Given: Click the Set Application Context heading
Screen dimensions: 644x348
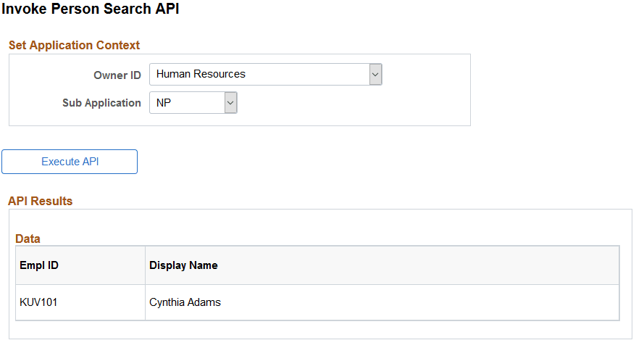Looking at the screenshot, I should pos(74,45).
